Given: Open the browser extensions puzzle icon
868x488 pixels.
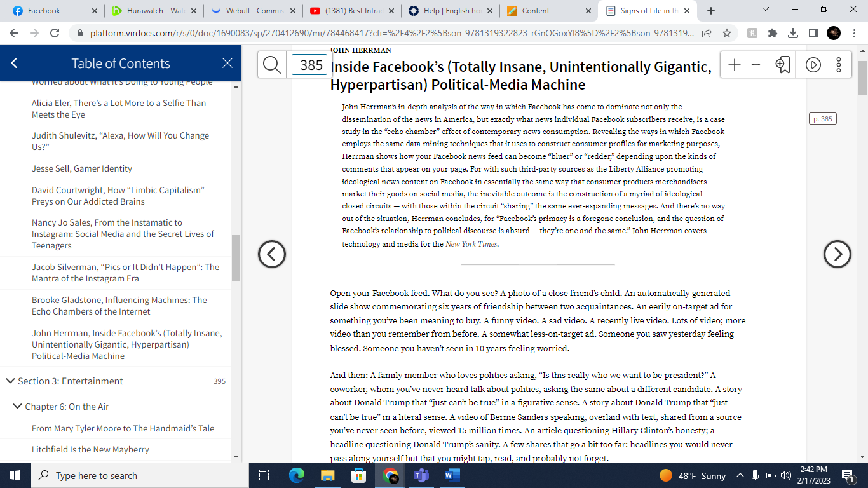Looking at the screenshot, I should click(773, 33).
